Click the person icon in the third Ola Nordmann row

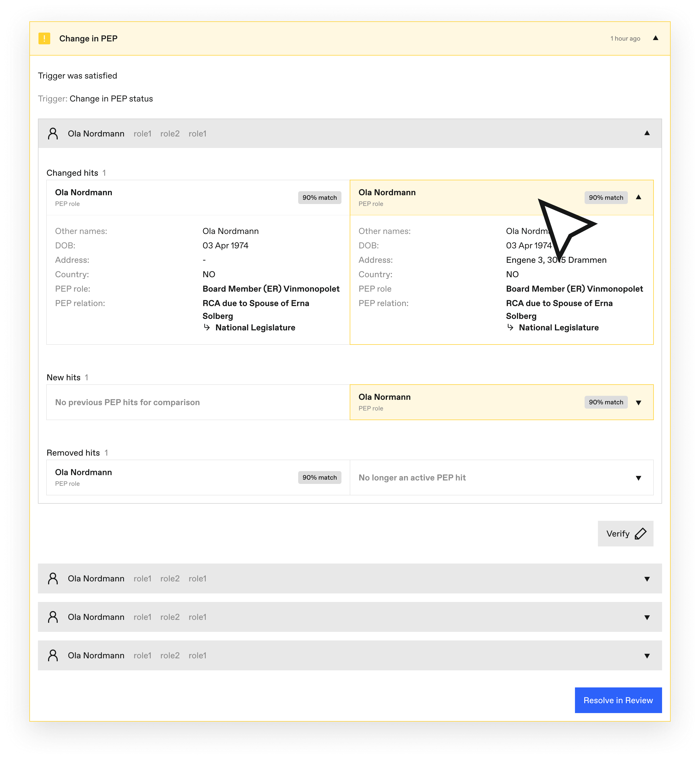pos(53,617)
